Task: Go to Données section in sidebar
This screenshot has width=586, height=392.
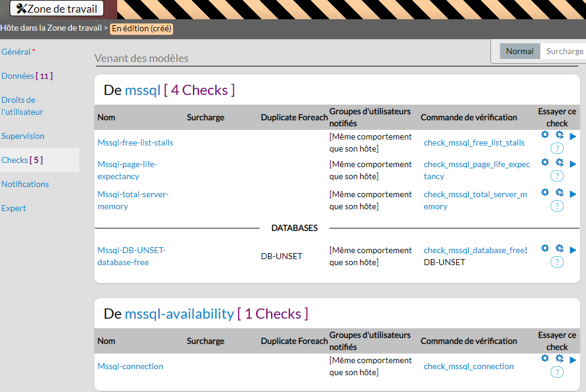Action: click(18, 76)
